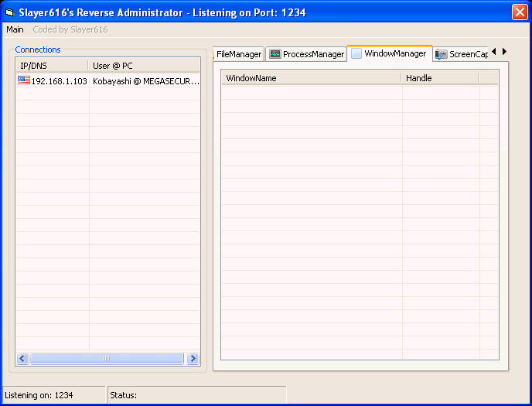Select the Kobayashi @ MEGASECUR connection row
Screen dimensions: 532x406
tap(144, 80)
